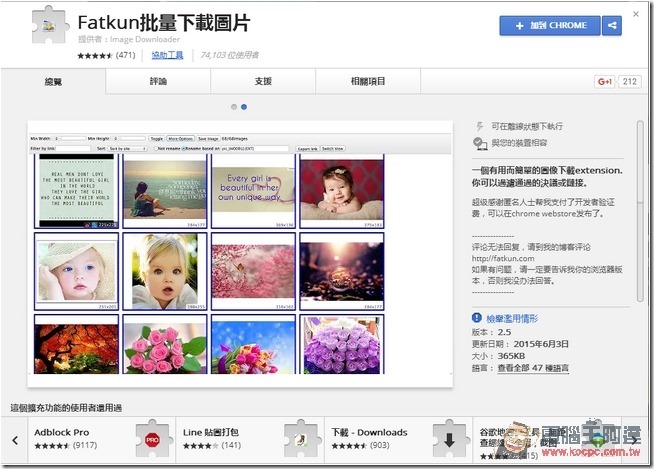Go to previous related extensions arrow
Viewport: 654px width, 469px height.
pos(15,440)
